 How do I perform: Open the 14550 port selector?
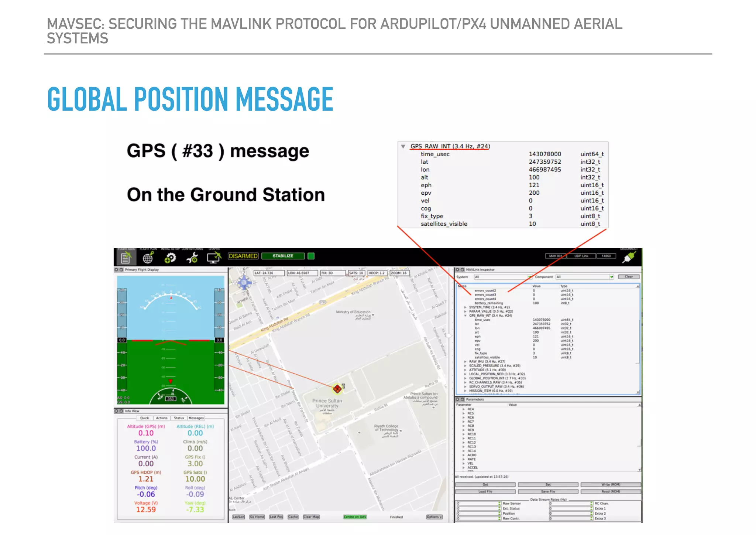[606, 256]
